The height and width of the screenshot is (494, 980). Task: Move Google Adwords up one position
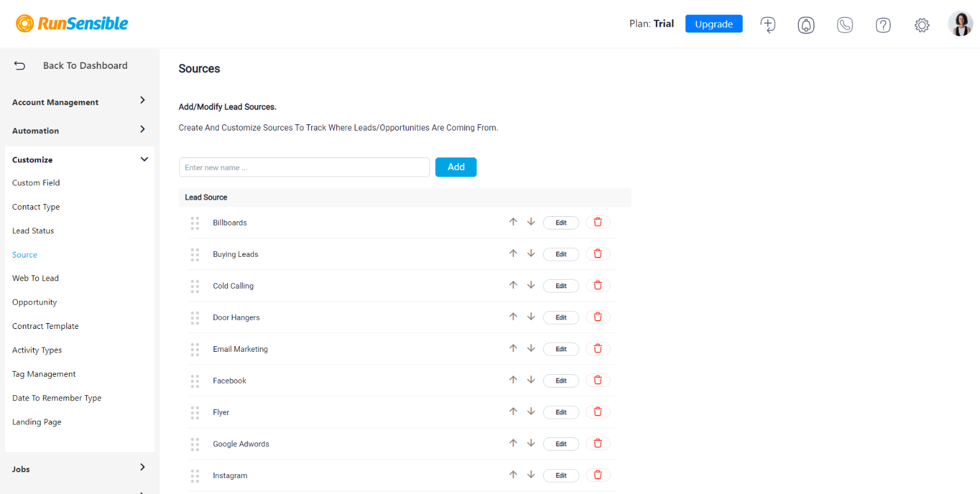point(513,443)
